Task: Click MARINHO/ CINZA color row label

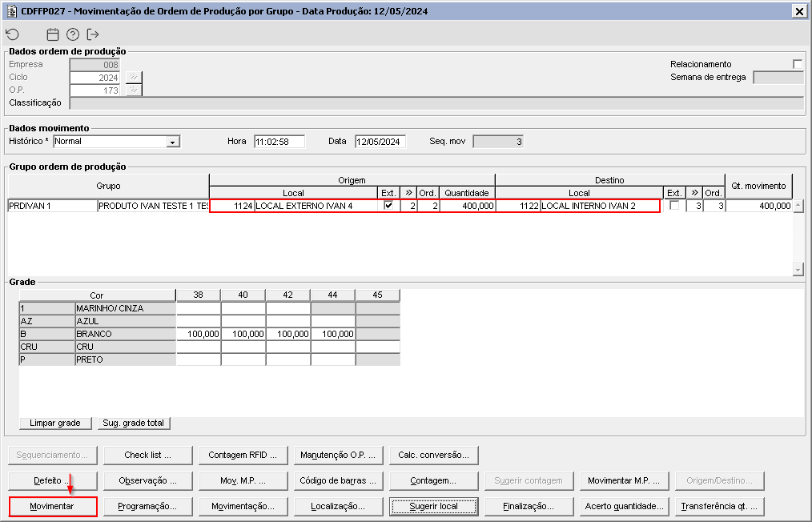Action: click(x=125, y=308)
